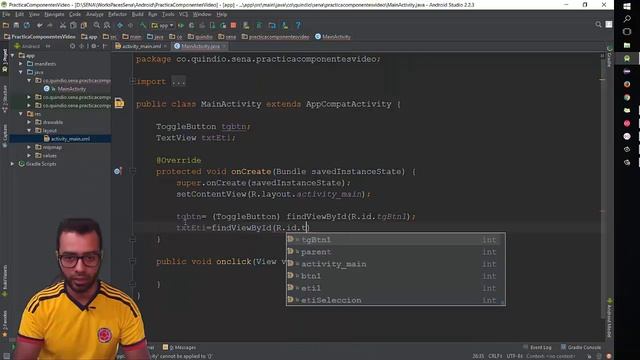Click the Find magnifier icon

(x=97, y=25)
